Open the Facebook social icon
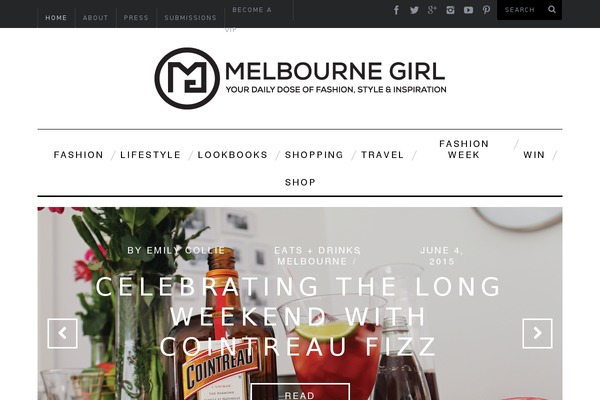 point(396,10)
